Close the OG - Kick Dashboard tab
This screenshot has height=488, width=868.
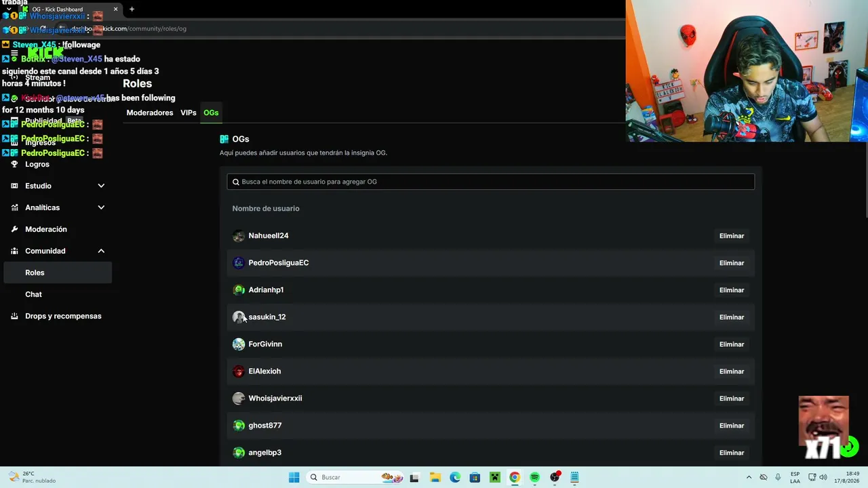click(x=115, y=9)
